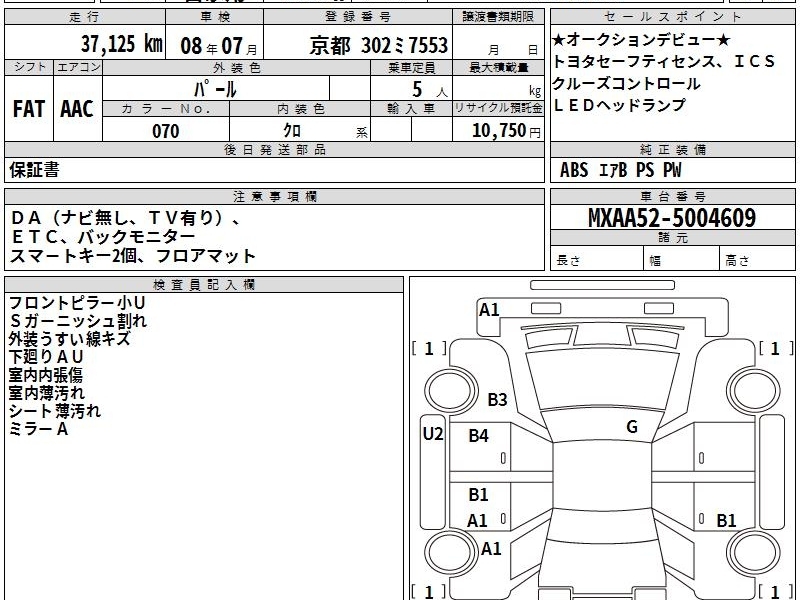The width and height of the screenshot is (800, 600).
Task: Click the interior color クロ
Action: click(292, 131)
